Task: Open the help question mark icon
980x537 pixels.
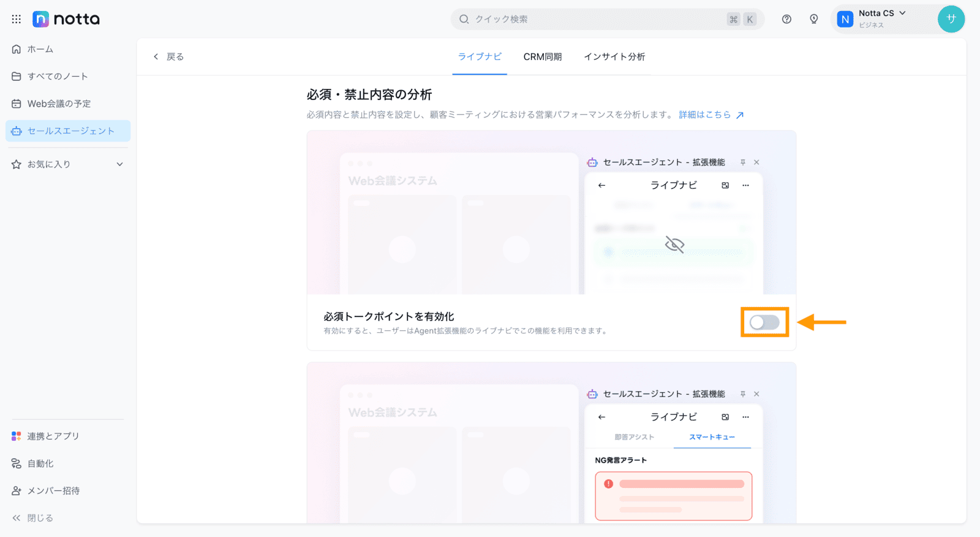Action: [786, 19]
